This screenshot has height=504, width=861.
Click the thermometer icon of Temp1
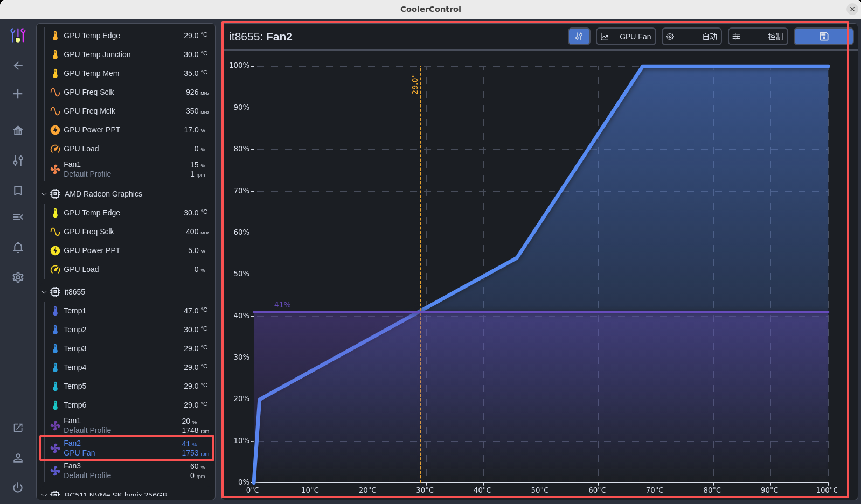click(x=55, y=311)
